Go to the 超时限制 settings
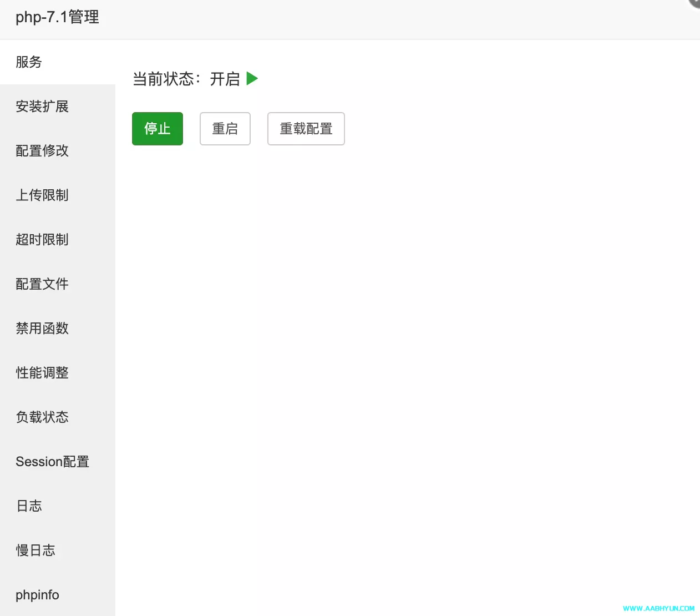This screenshot has height=616, width=700. coord(42,240)
